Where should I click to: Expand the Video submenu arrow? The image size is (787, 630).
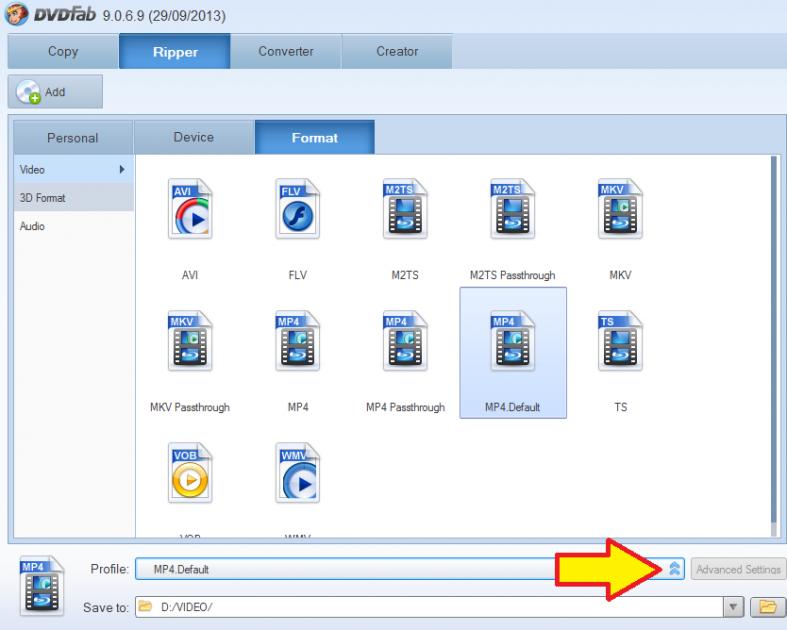pyautogui.click(x=122, y=169)
